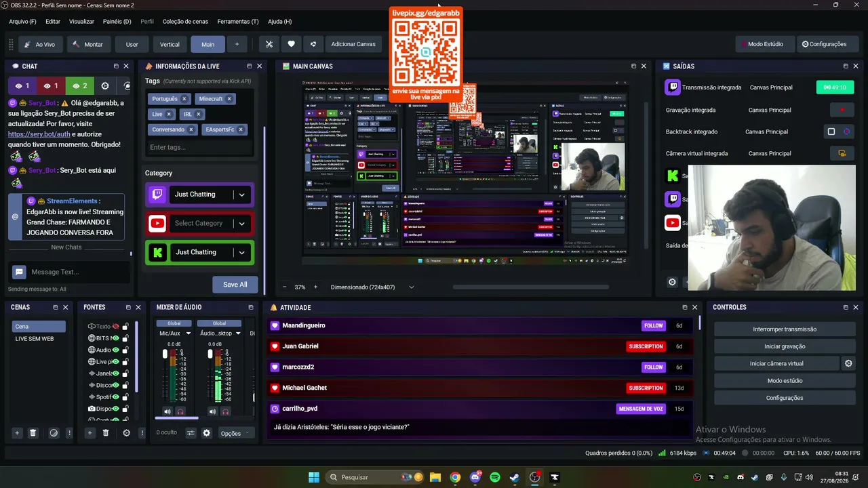The image size is (868, 488).
Task: Click Interromper transmissão button
Action: click(785, 329)
